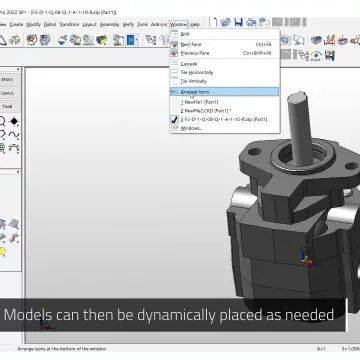Choose Previous Pane in Window menu

pos(224,53)
